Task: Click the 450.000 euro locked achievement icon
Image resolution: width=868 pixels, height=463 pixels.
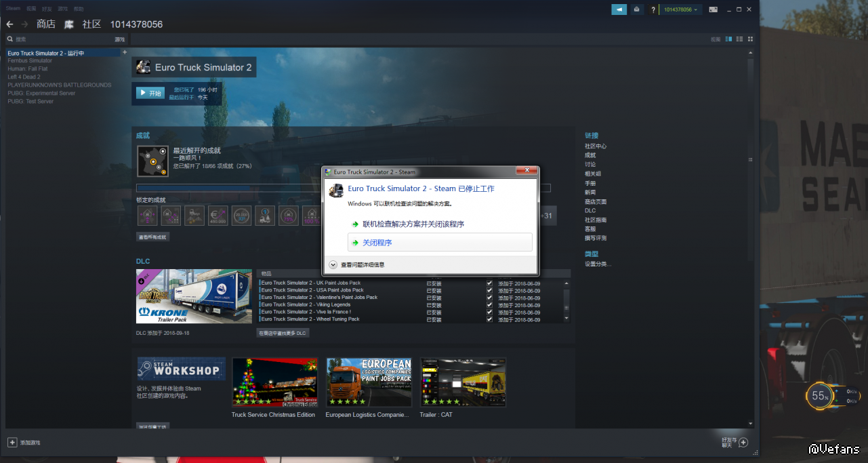Action: (218, 216)
